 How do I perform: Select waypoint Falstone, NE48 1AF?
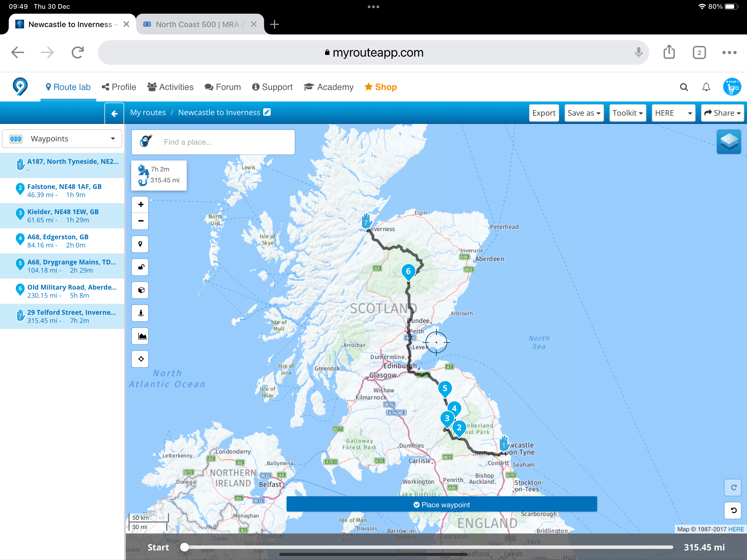click(x=62, y=191)
